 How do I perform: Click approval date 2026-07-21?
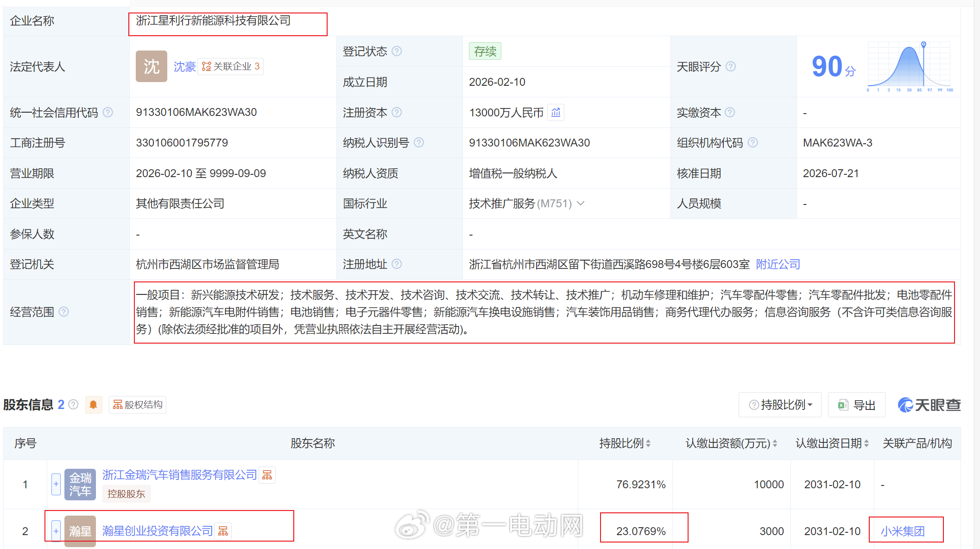831,173
